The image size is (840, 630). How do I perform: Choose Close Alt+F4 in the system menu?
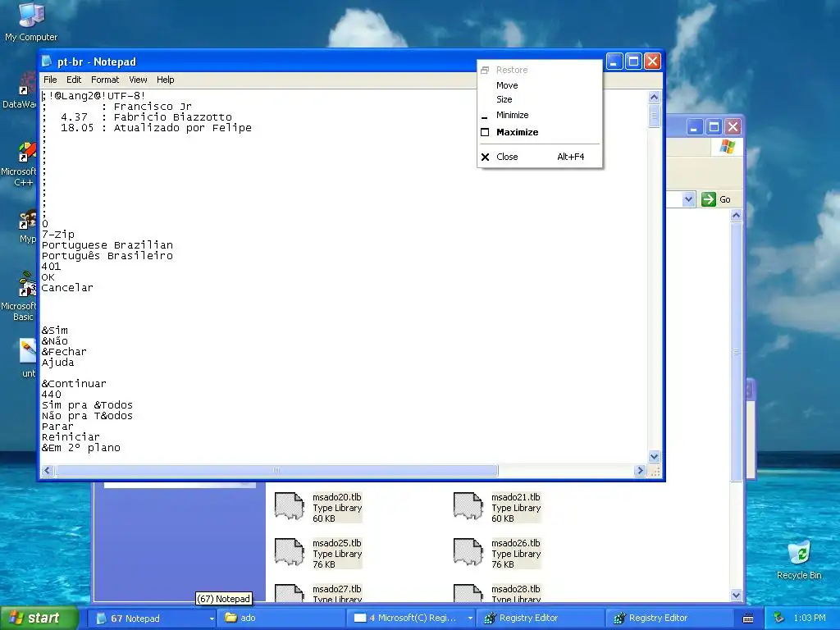(540, 157)
